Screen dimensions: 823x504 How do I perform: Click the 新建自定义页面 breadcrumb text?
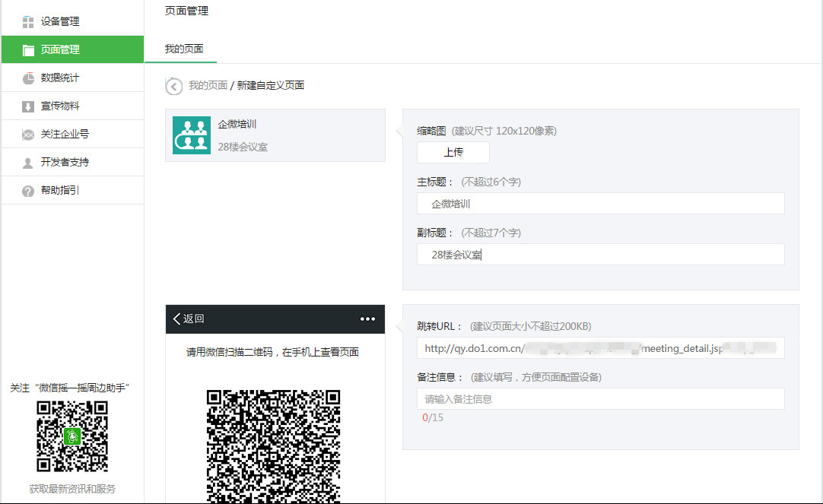pos(270,85)
